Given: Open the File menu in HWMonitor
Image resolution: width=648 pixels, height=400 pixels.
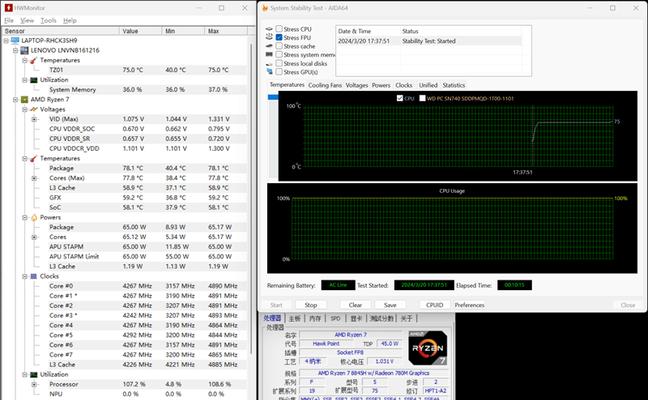Looking at the screenshot, I should coord(9,20).
